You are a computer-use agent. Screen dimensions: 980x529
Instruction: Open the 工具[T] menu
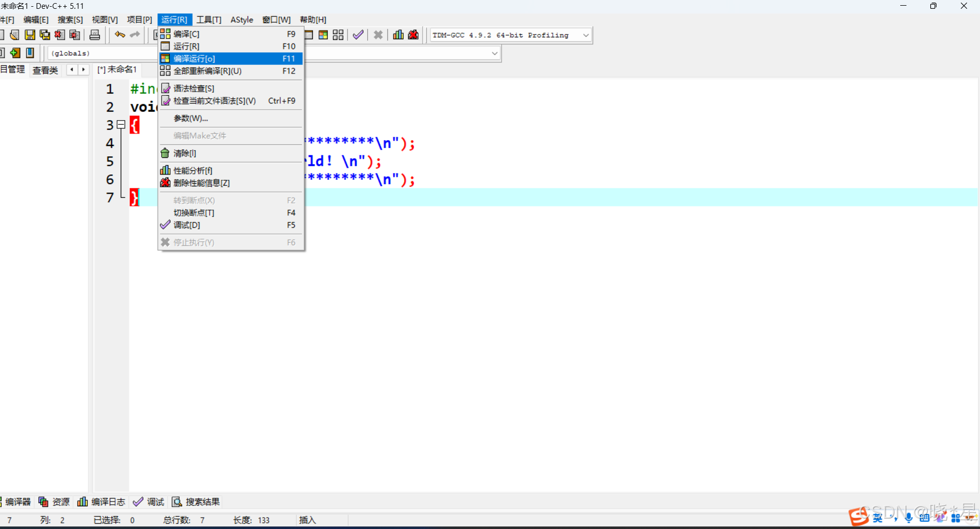[x=209, y=20]
